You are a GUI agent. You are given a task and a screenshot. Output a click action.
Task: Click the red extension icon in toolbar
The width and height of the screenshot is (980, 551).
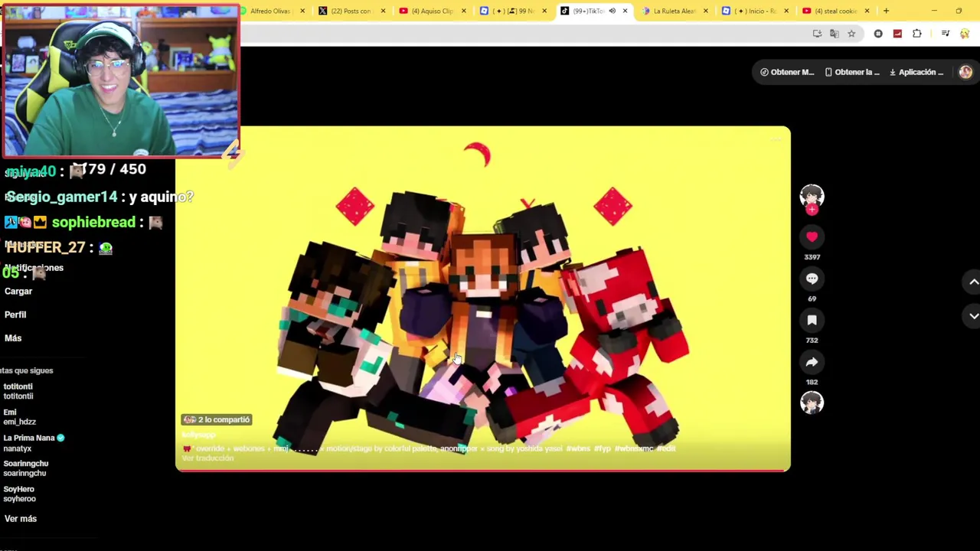coord(897,34)
